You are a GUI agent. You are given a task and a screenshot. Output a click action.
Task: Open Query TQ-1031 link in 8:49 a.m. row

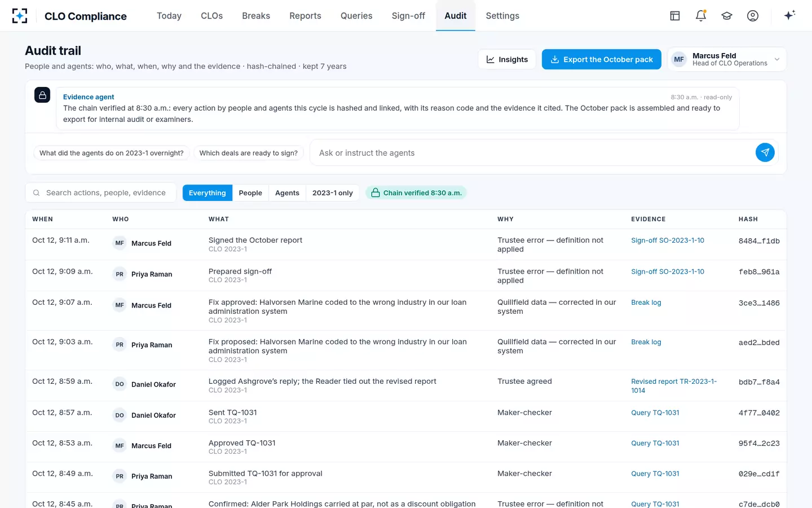(x=655, y=474)
